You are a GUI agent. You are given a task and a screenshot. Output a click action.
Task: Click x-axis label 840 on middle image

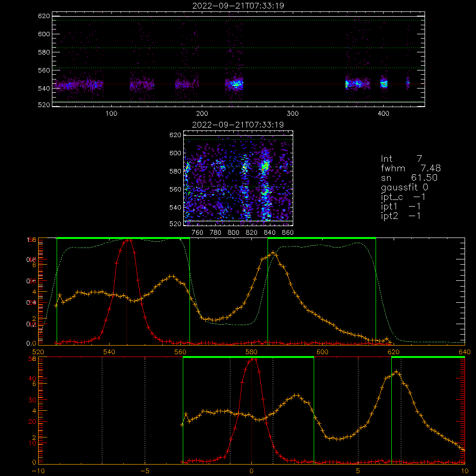[x=269, y=233]
